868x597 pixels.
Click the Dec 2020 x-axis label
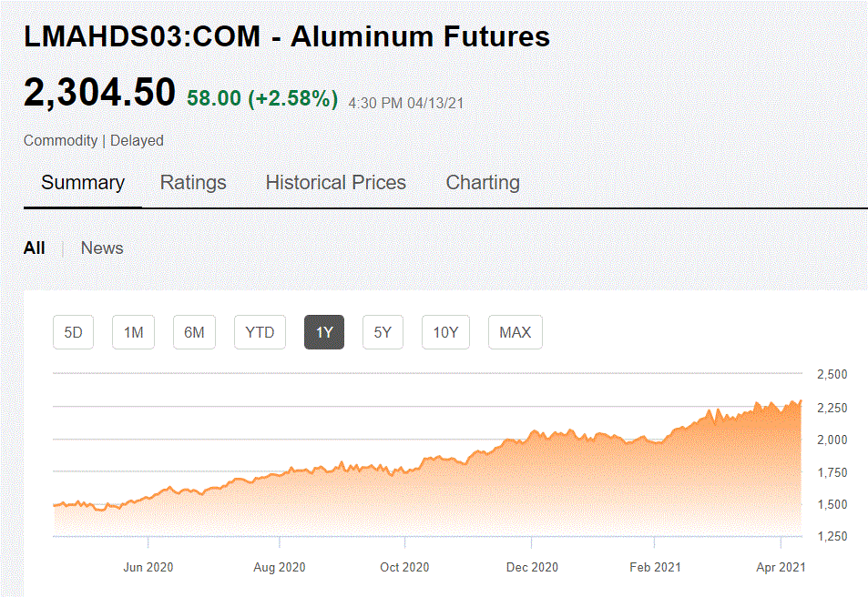tap(532, 567)
